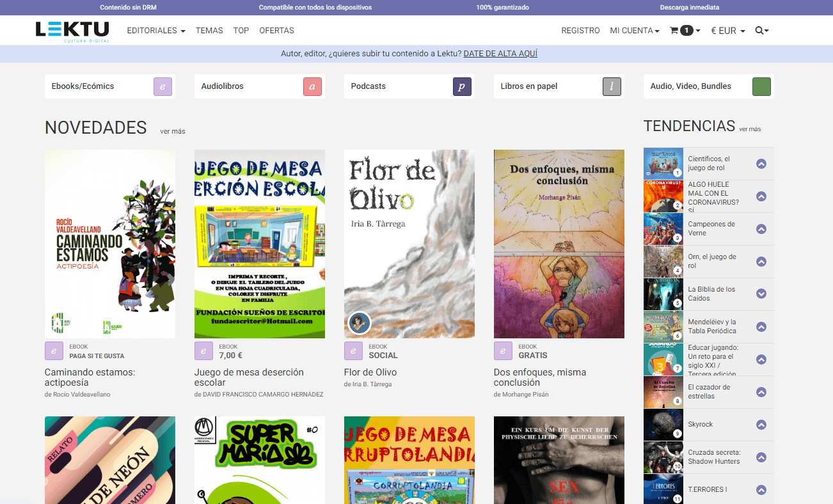Open the EUR currency selector

click(x=727, y=31)
